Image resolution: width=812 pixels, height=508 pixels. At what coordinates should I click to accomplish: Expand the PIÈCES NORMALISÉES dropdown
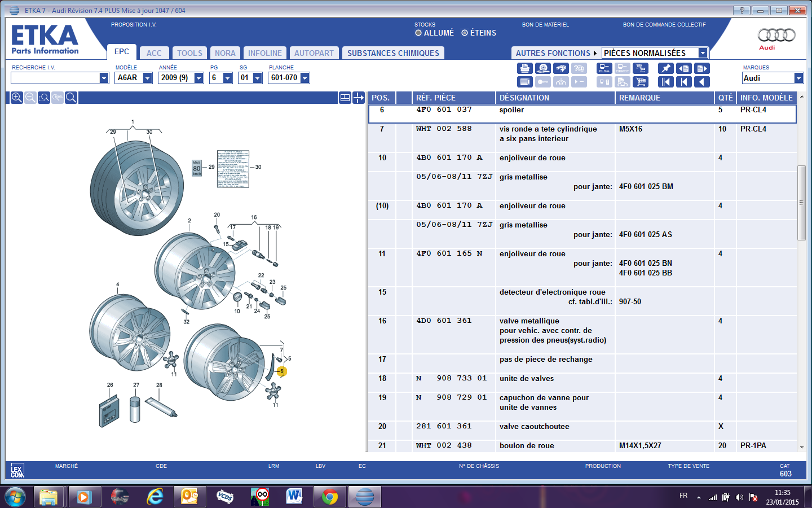(703, 53)
